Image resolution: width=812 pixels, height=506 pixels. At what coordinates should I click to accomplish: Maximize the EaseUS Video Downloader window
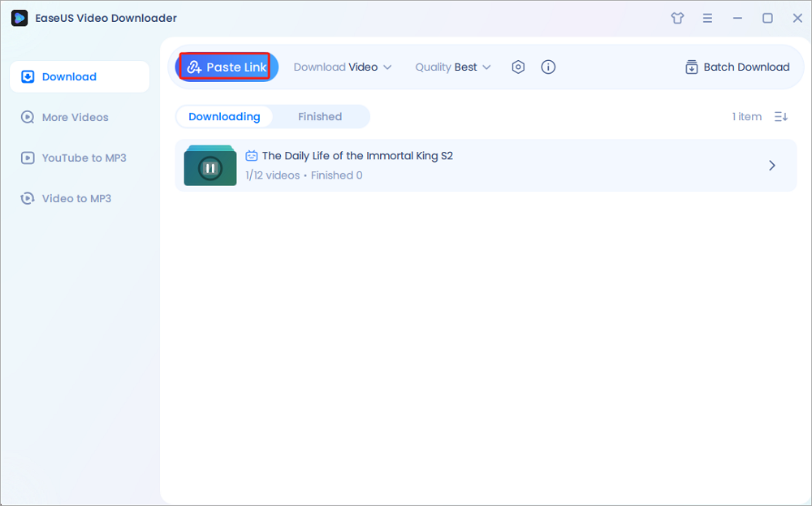767,18
